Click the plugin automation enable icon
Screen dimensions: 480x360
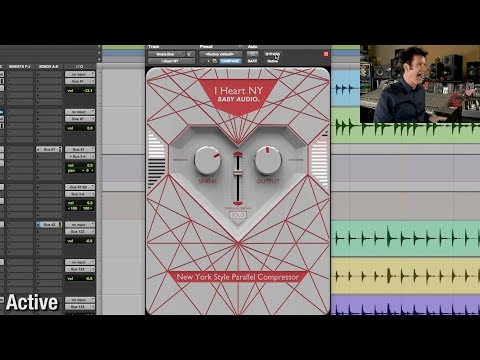tap(252, 54)
